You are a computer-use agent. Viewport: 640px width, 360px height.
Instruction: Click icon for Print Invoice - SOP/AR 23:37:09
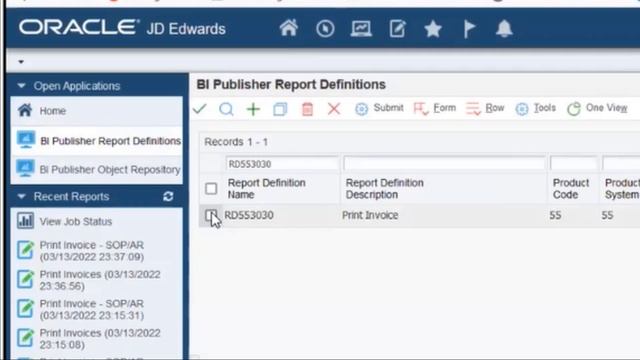click(25, 250)
